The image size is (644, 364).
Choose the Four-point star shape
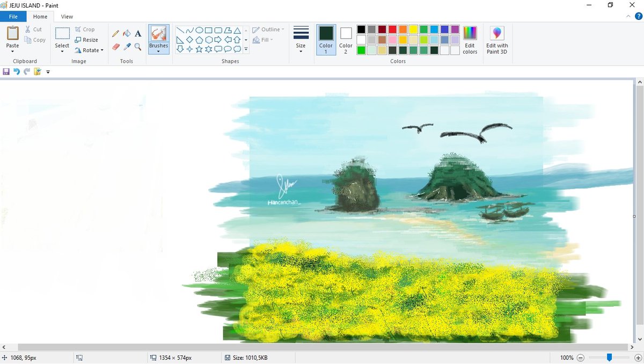pyautogui.click(x=189, y=49)
